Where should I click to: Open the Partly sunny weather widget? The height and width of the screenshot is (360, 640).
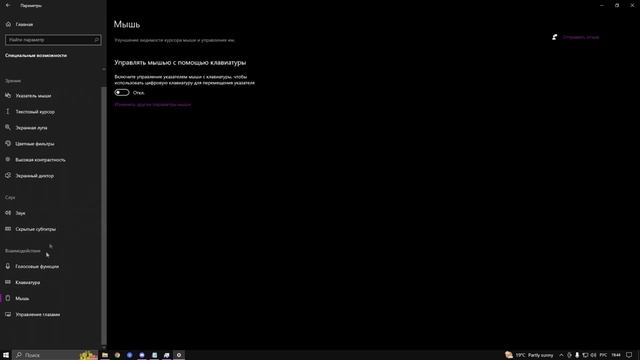pos(529,355)
